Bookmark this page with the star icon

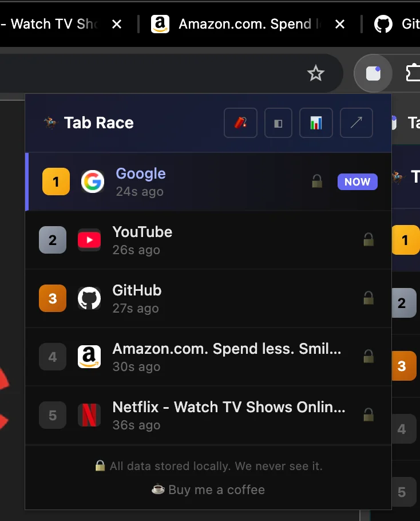pos(315,73)
